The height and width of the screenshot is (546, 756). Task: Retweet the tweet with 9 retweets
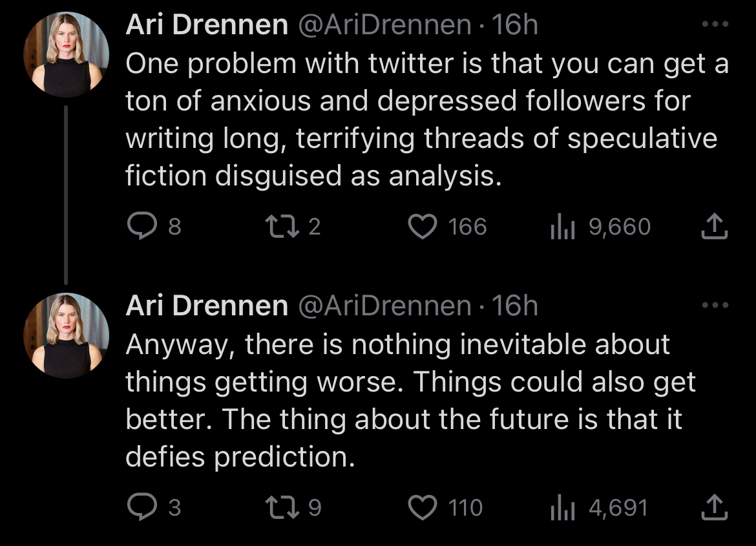point(280,507)
